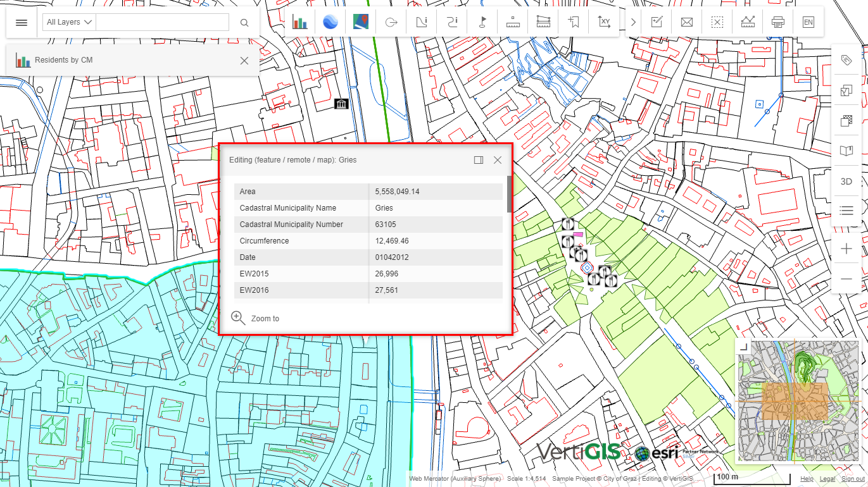Open the Street View map icon
Screen dimensions: 868x487
click(x=361, y=21)
